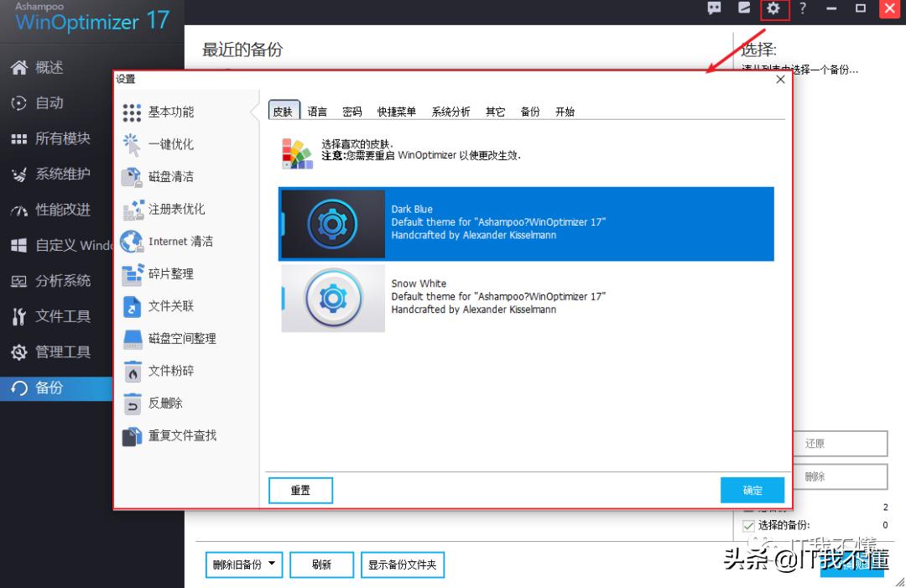906x588 pixels.
Task: Open the Internet 清洁 settings icon
Action: tap(133, 241)
